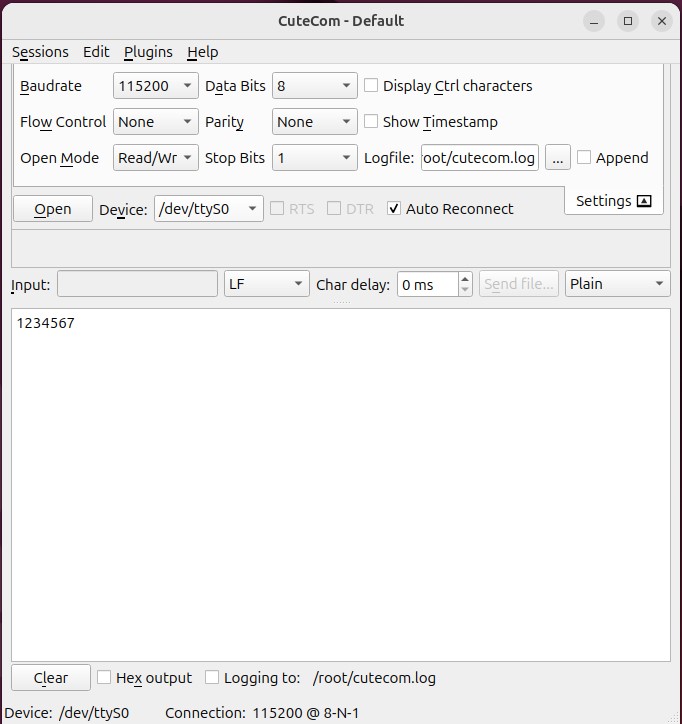Open the Plugins menu
The width and height of the screenshot is (682, 724).
click(148, 52)
